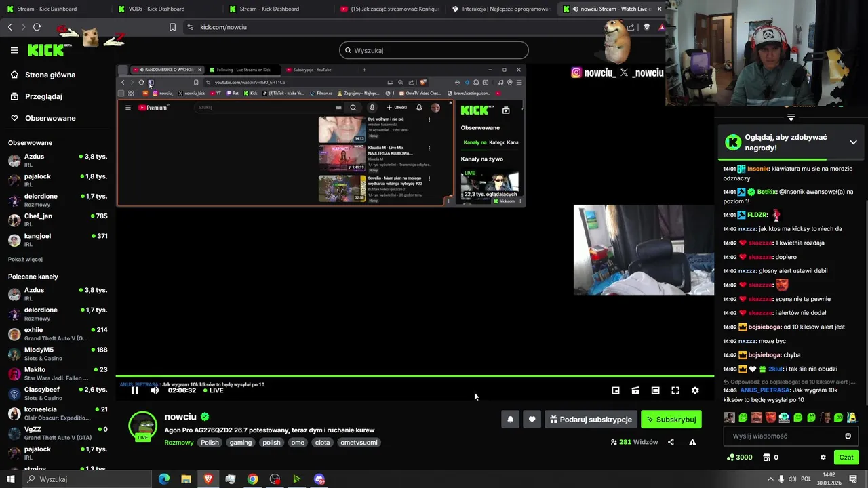Screen dimensions: 868x488
Task: Open the chat shop icon
Action: click(x=766, y=457)
